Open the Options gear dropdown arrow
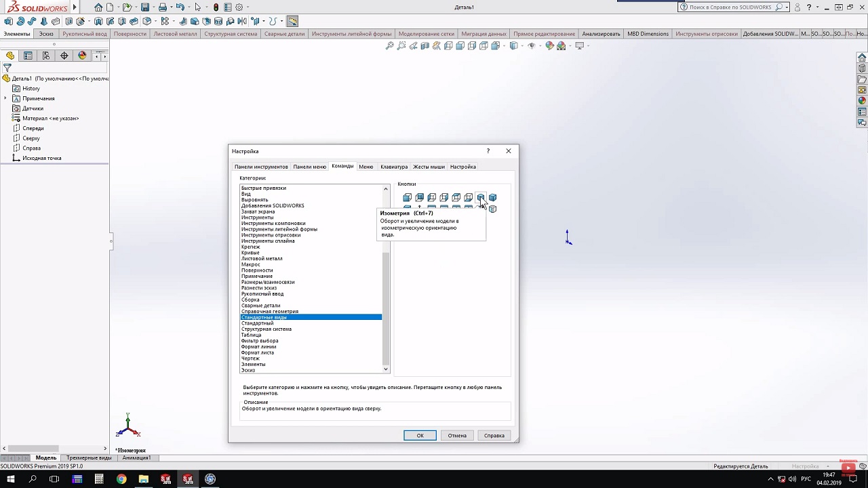868x488 pixels. tap(248, 7)
